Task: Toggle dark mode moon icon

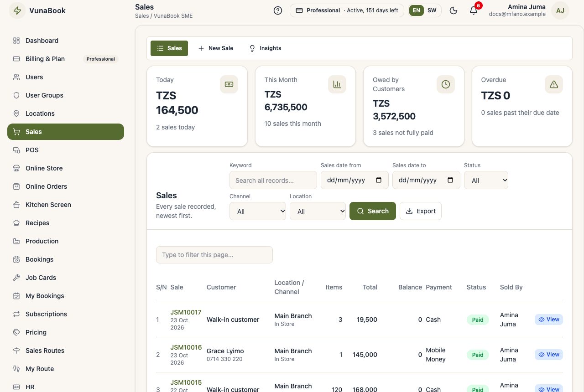Action: click(454, 10)
